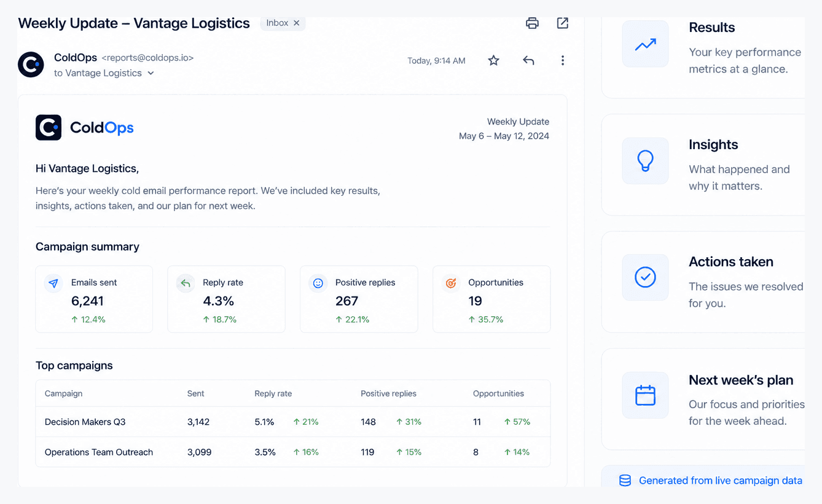Star the ColdOps email
Viewport: 822px width, 504px height.
click(x=493, y=60)
